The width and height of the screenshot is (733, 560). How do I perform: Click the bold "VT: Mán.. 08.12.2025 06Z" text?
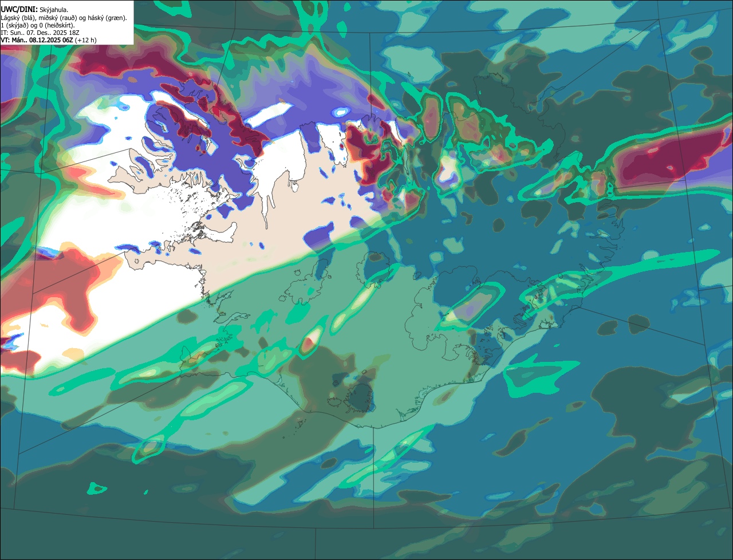[x=37, y=40]
